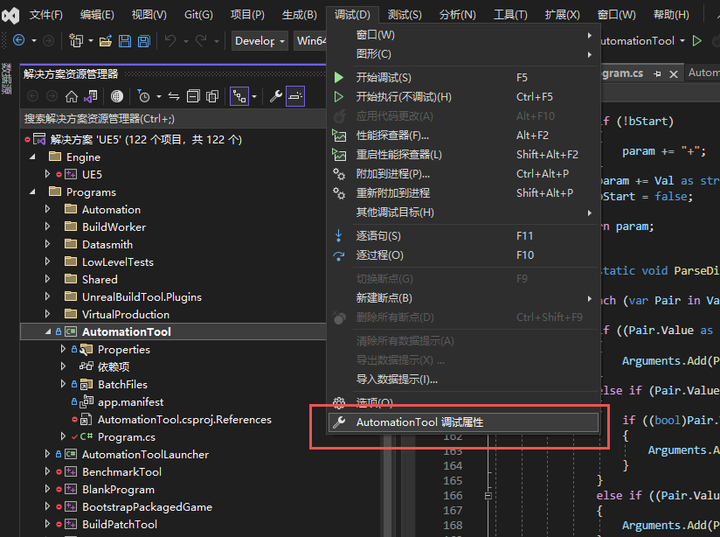Open the 其他调试目标(H) submenu
This screenshot has width=720, height=537.
click(395, 212)
